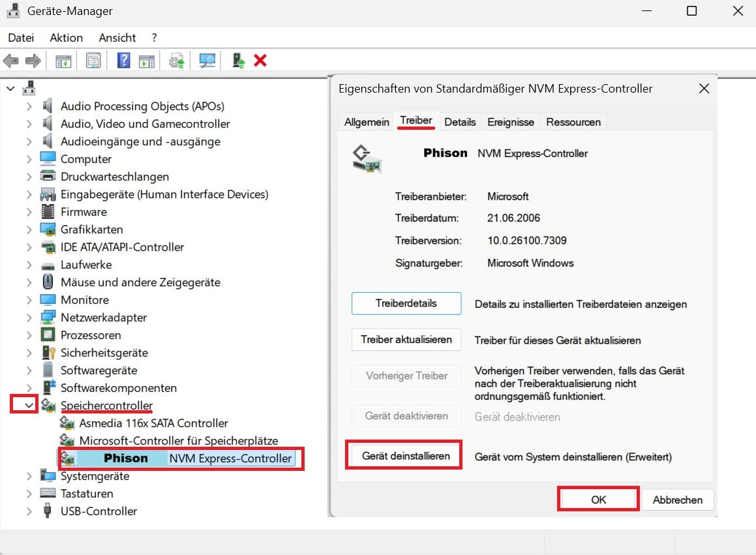Click the processor icon beside Prozessoren
The width and height of the screenshot is (756, 555).
tap(48, 334)
